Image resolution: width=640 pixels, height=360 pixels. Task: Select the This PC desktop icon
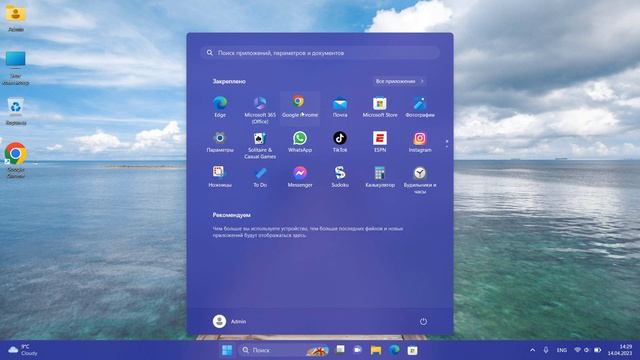coord(16,68)
